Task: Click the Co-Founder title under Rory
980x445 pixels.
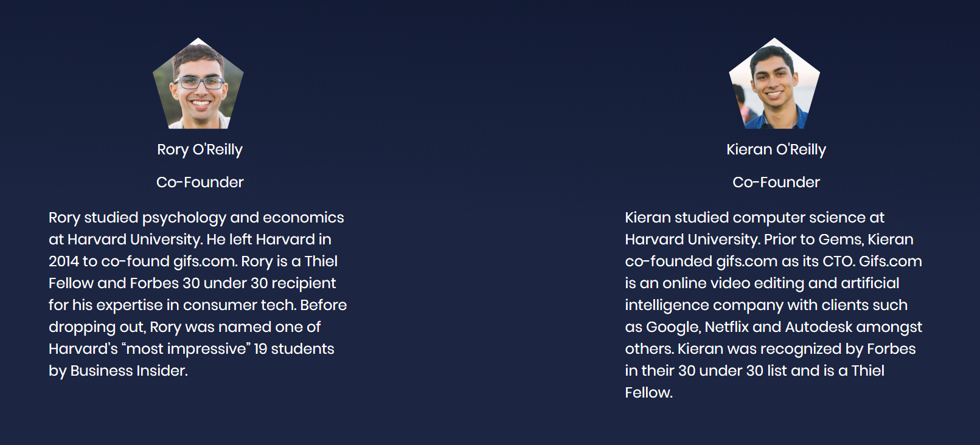Action: [200, 182]
